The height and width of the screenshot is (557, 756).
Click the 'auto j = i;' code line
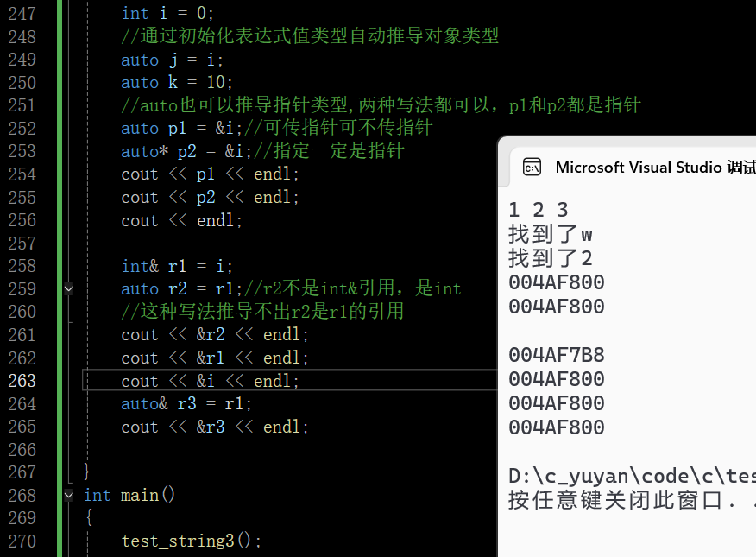point(172,60)
